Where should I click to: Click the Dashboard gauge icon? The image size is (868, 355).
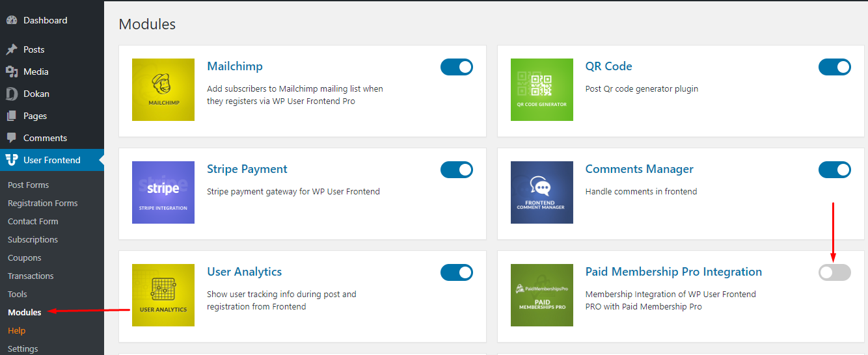[12, 20]
